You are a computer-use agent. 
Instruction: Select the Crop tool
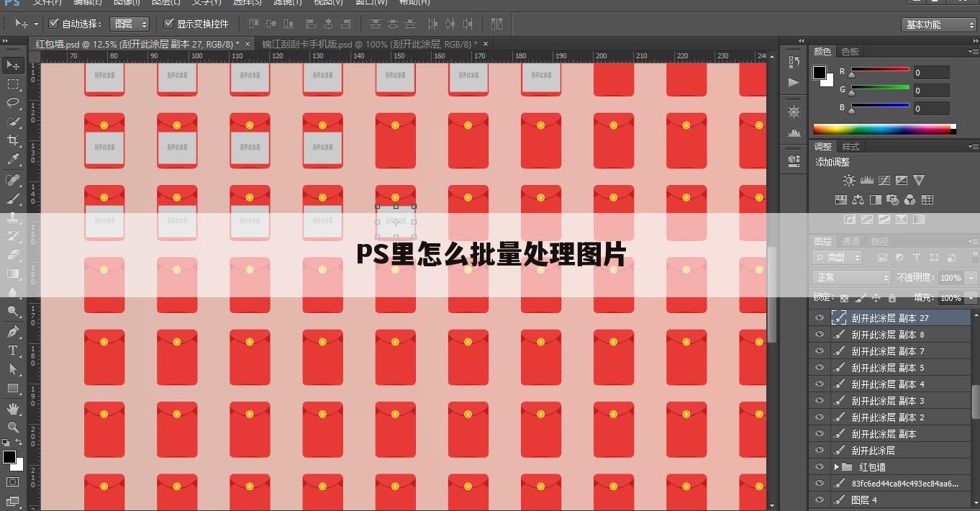coord(13,140)
